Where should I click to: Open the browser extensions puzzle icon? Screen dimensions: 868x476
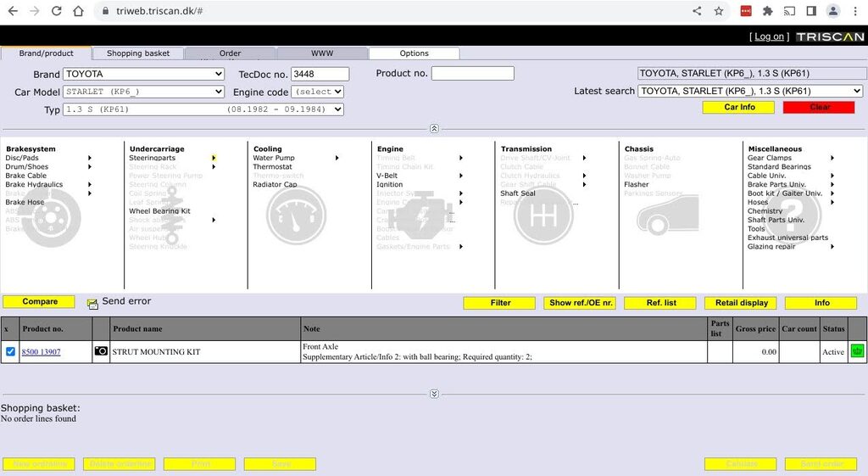pyautogui.click(x=767, y=11)
